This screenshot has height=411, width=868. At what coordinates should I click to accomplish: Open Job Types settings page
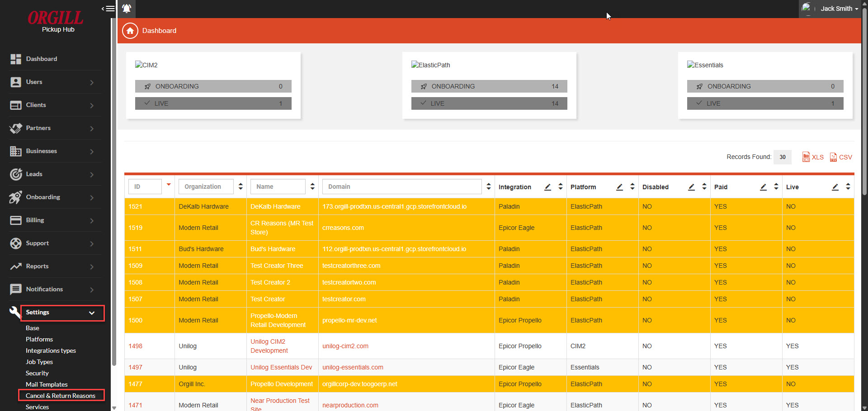(39, 362)
